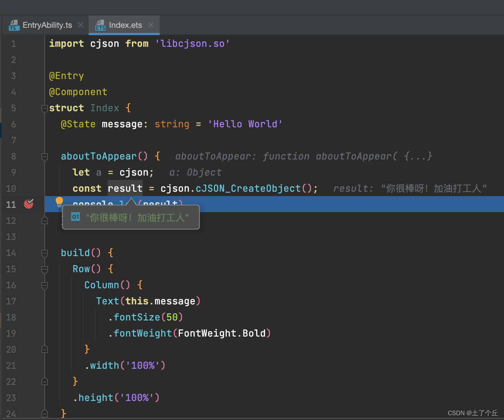
Task: Toggle the breakpoint on line 11
Action: pyautogui.click(x=29, y=204)
